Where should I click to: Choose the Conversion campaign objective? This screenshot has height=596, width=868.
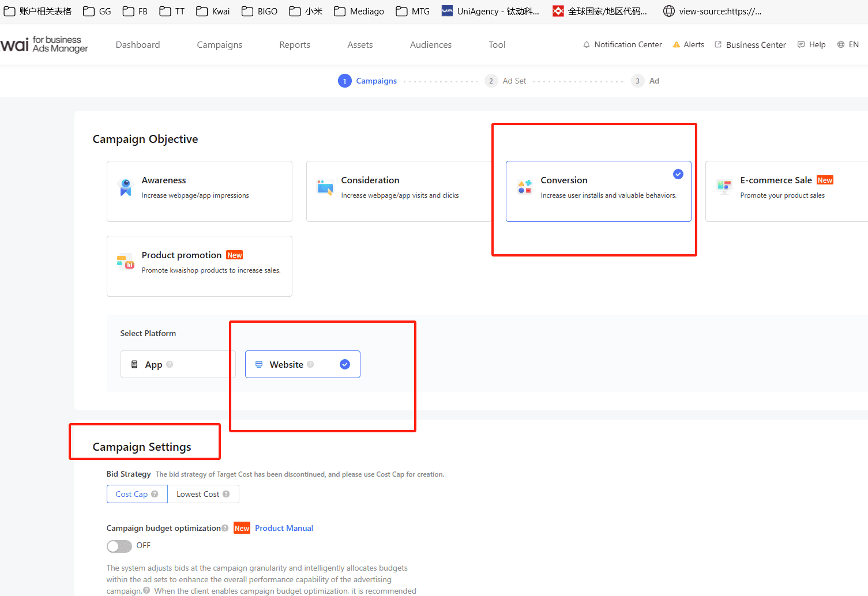pyautogui.click(x=598, y=191)
